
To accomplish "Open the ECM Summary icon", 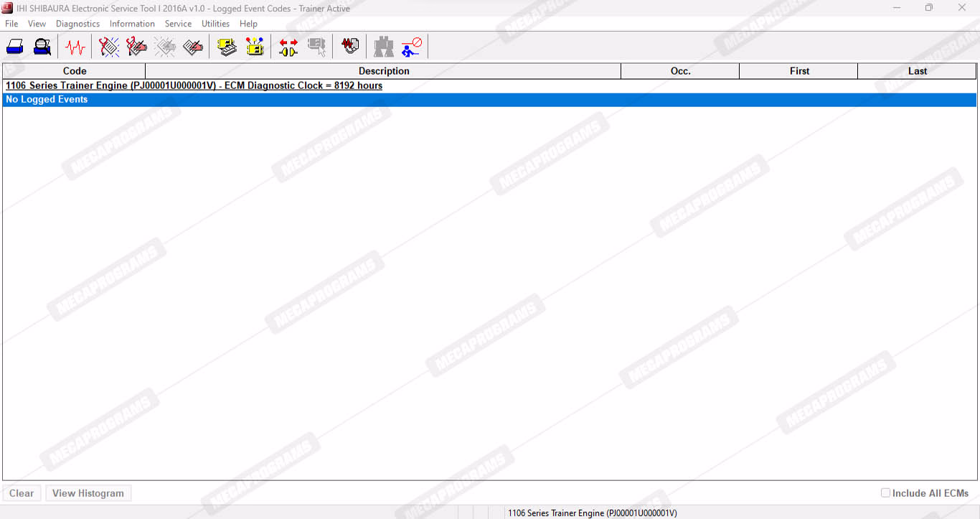I will pyautogui.click(x=227, y=47).
